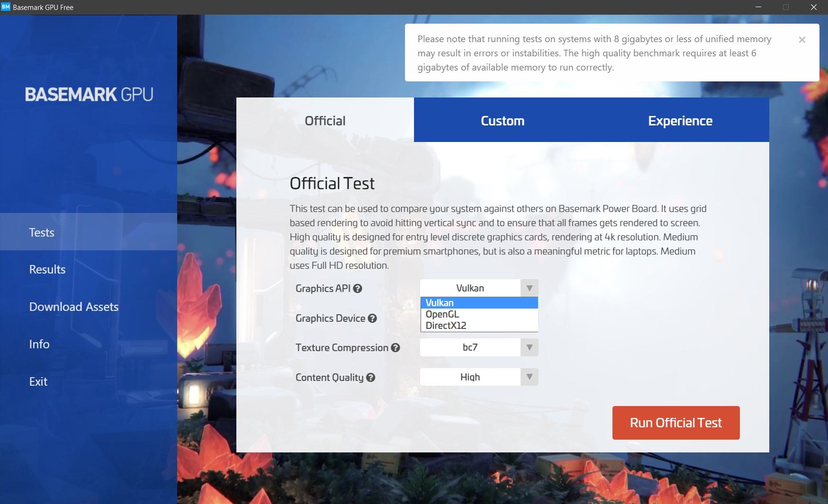Click the Texture Compression label
This screenshot has height=504, width=828.
pos(342,348)
